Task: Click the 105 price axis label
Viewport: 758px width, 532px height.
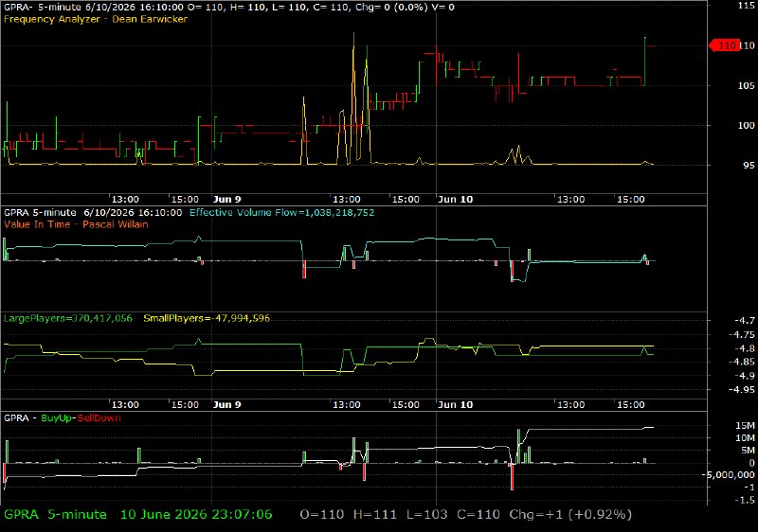Action: pyautogui.click(x=747, y=86)
